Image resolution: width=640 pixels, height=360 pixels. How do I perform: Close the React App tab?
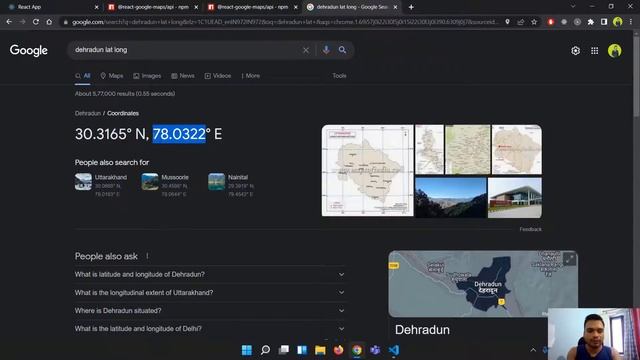point(97,7)
